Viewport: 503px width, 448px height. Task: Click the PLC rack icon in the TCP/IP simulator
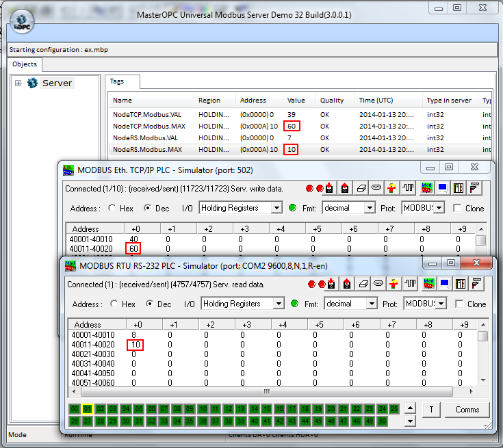(x=459, y=188)
